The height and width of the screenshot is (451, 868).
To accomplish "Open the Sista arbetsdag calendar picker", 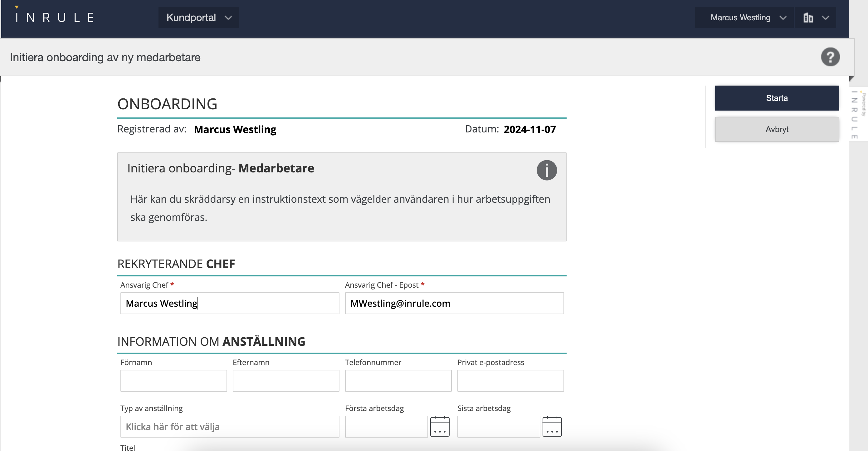I will [x=552, y=426].
